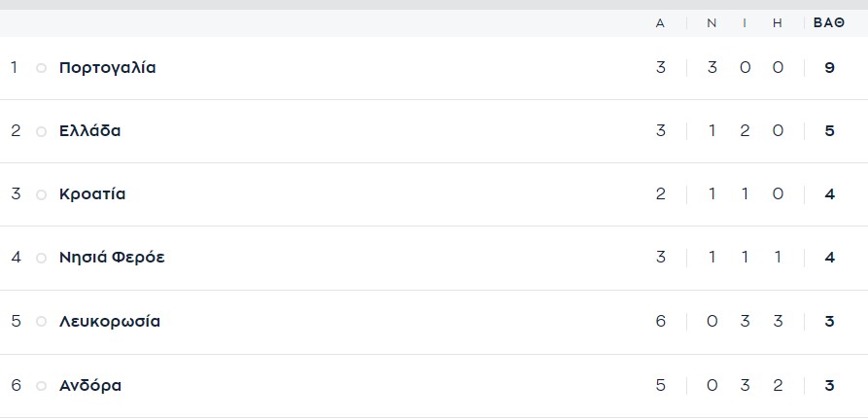Viewport: 868px width, 419px height.
Task: Click the circle icon beside Ανδόρα
Action: tap(41, 386)
